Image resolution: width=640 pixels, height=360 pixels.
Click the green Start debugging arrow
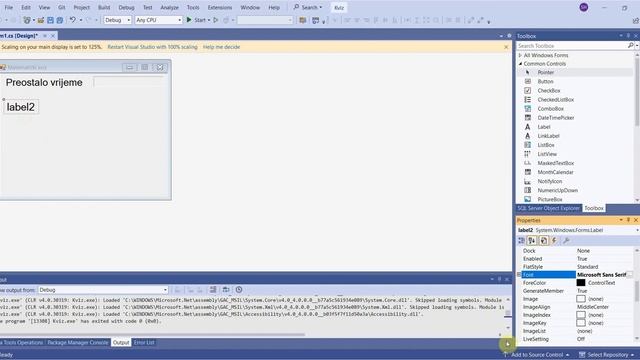coord(189,20)
